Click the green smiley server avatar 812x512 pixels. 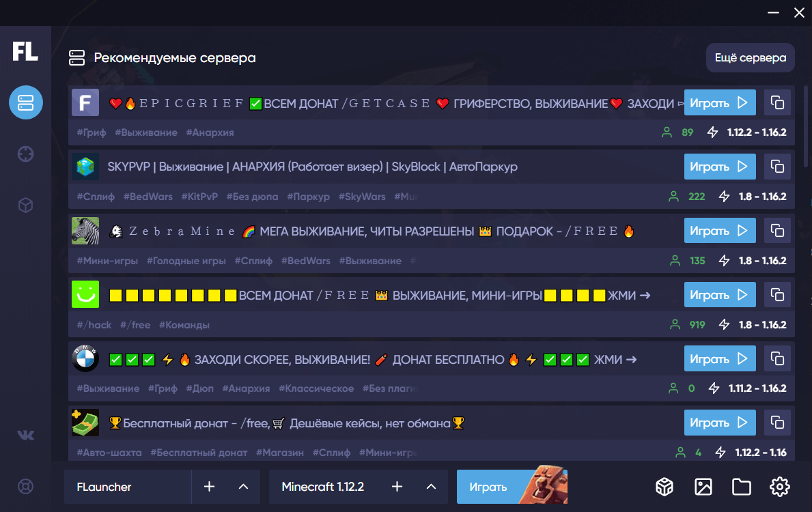point(85,294)
